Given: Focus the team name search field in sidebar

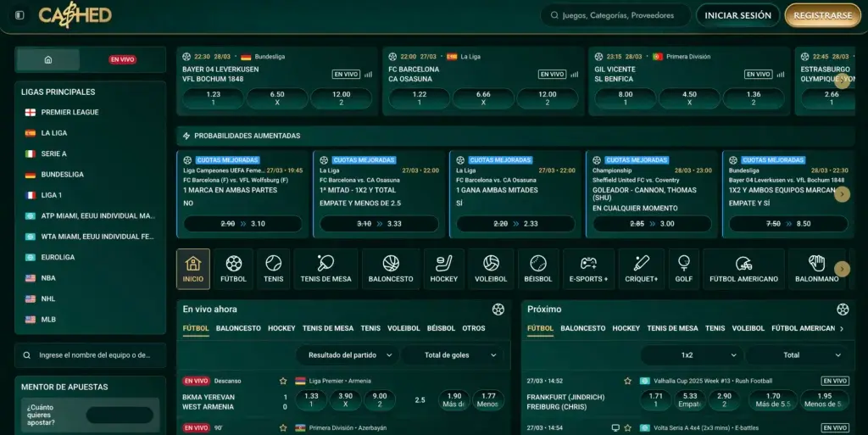Looking at the screenshot, I should 90,355.
